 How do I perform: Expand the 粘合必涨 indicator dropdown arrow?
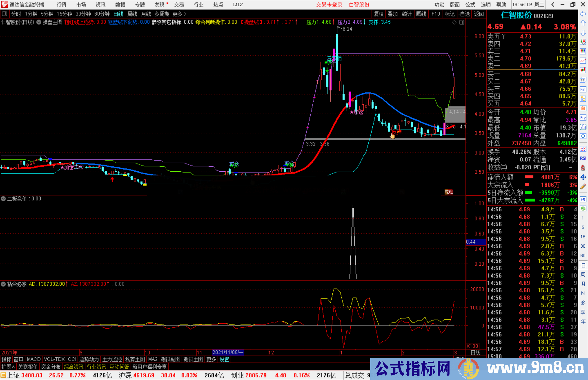coord(3,284)
